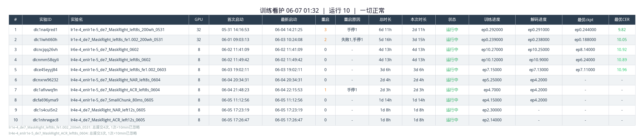
Task: Click the 最优CER column header
Action: (x=622, y=19)
